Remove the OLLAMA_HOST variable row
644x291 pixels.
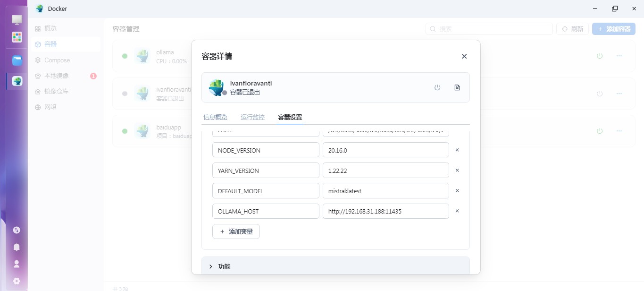[x=457, y=211]
